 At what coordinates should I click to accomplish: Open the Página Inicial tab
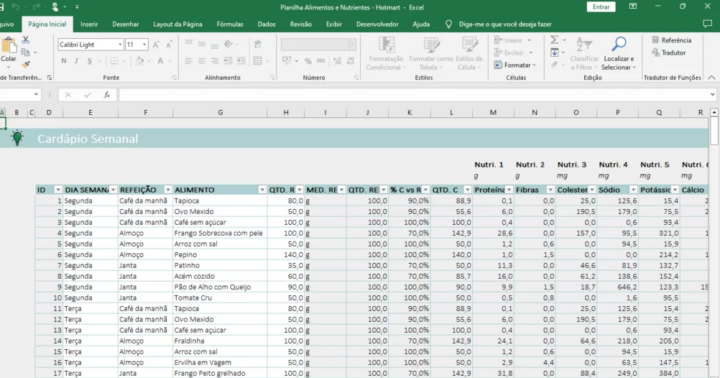[x=47, y=24]
